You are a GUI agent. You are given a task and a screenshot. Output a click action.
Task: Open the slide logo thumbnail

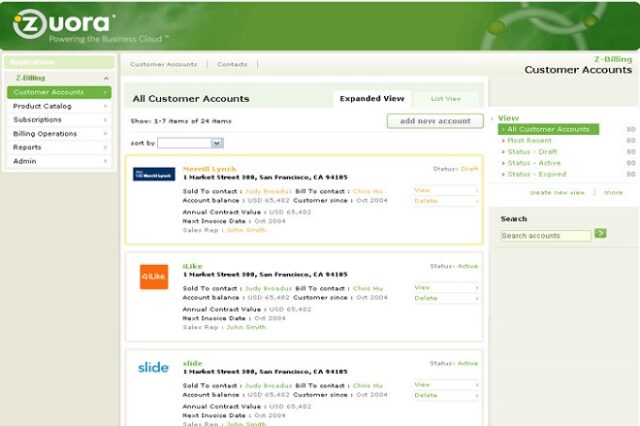(153, 368)
